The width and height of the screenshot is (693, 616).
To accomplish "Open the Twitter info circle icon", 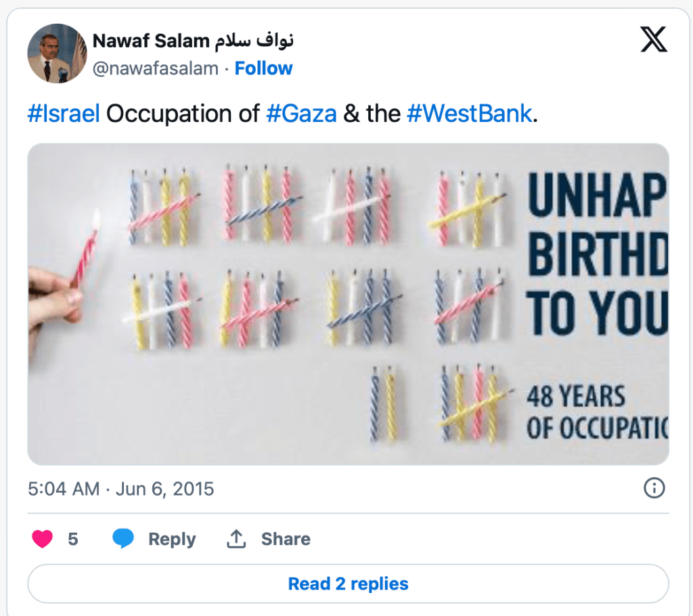I will (x=654, y=488).
